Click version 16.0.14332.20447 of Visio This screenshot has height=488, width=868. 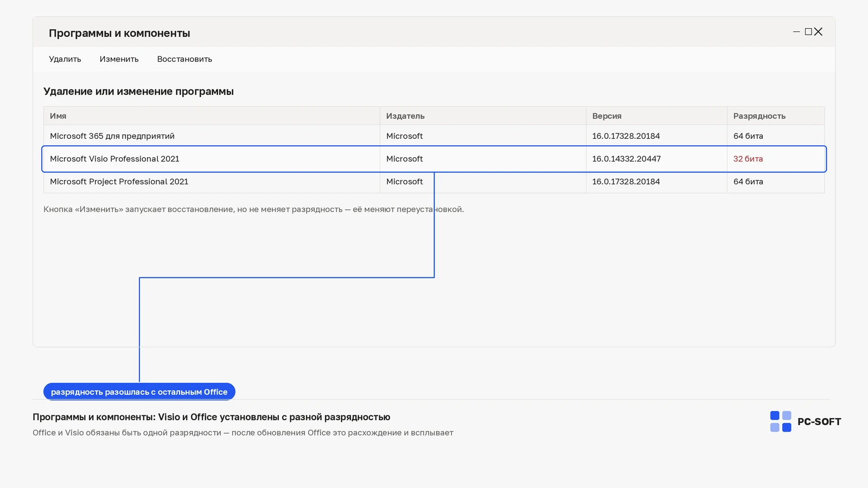(x=626, y=159)
